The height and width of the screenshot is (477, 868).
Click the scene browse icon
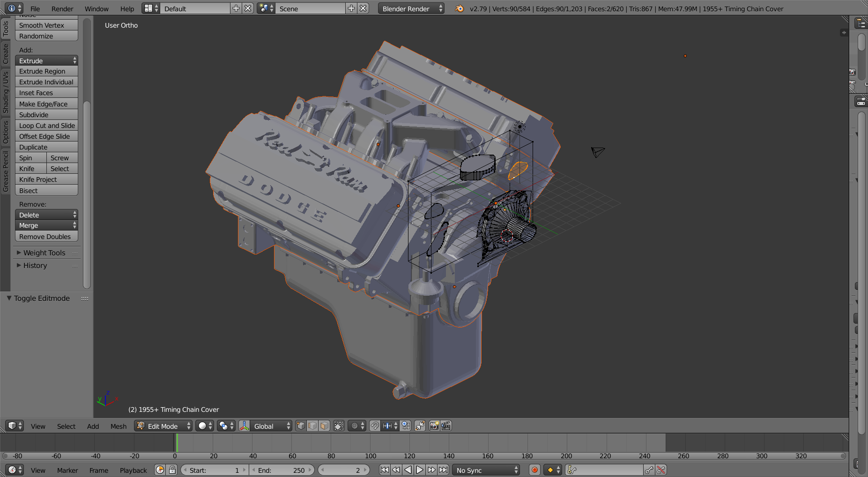pyautogui.click(x=266, y=8)
